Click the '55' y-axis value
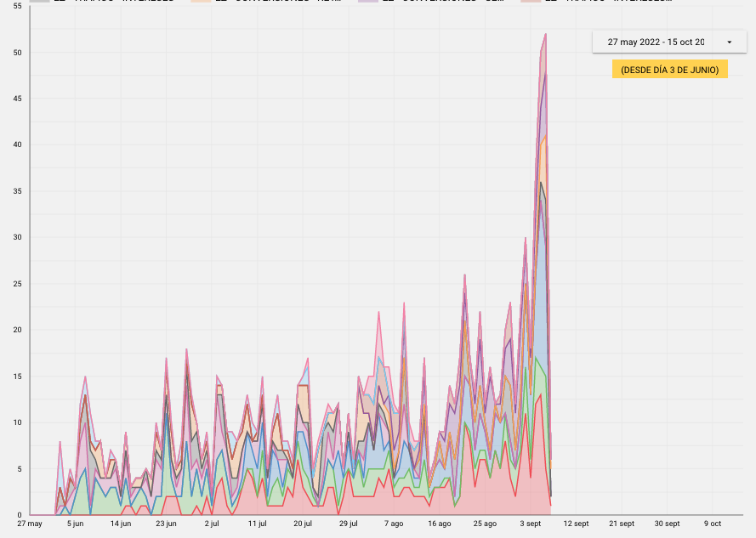This screenshot has height=538, width=756. click(x=17, y=6)
